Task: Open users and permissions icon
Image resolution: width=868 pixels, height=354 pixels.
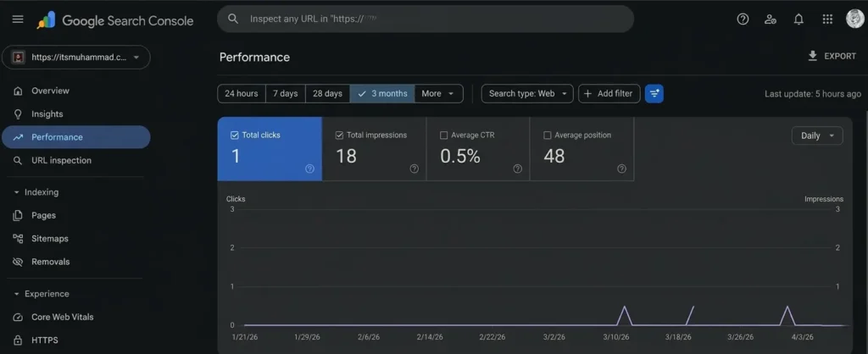Action: [x=770, y=19]
